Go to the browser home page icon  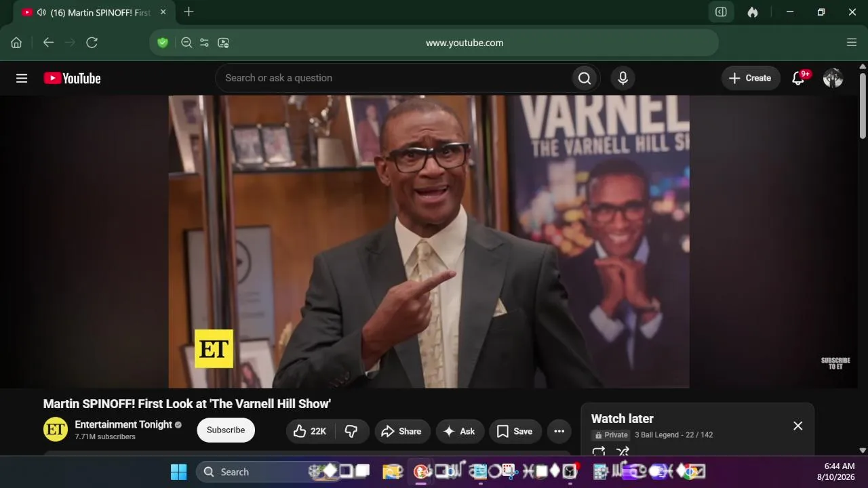point(16,43)
